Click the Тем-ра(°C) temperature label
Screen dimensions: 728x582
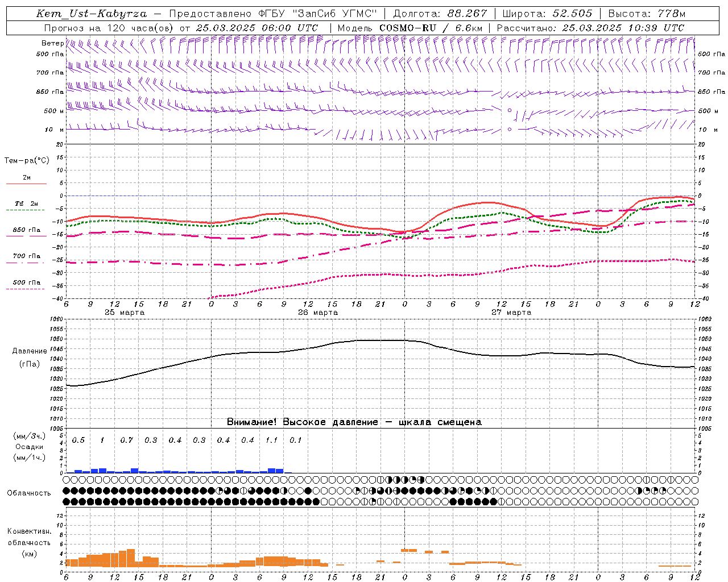coord(27,161)
